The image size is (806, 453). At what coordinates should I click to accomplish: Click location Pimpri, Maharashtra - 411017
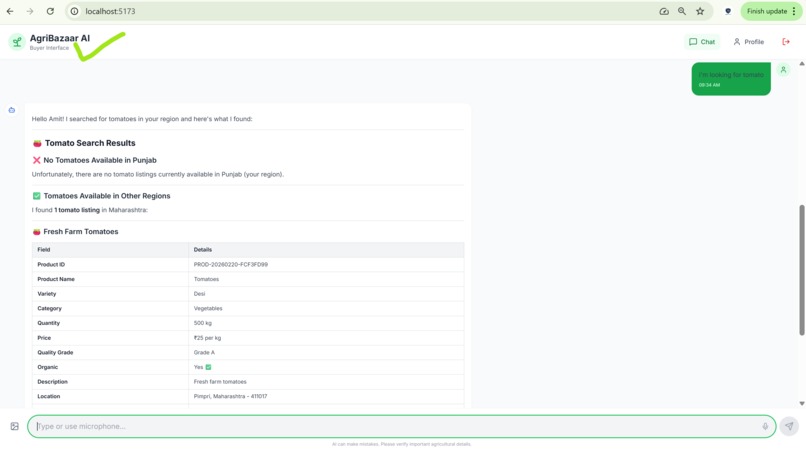[230, 396]
